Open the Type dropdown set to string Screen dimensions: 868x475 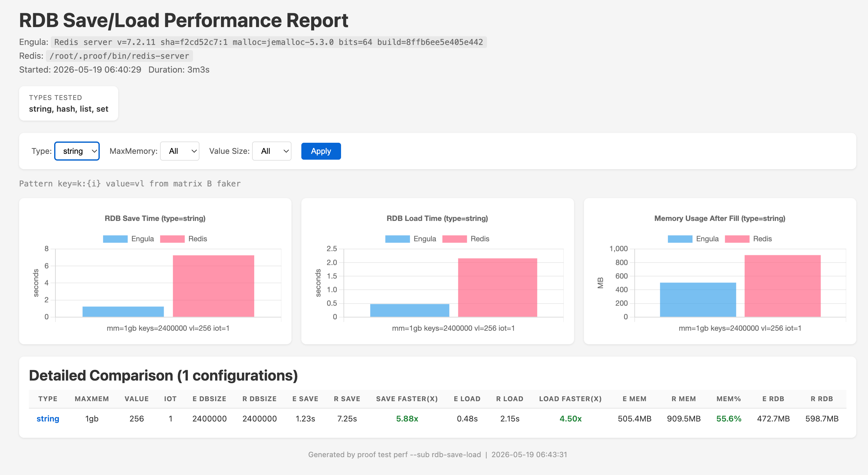point(77,151)
